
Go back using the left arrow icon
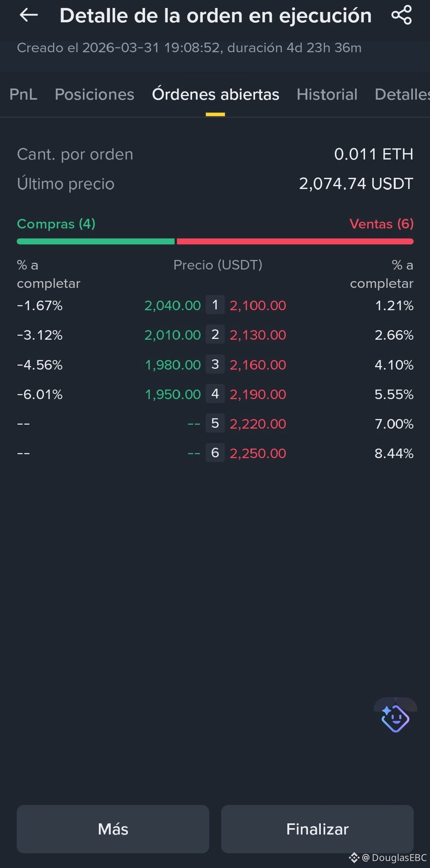tap(29, 15)
